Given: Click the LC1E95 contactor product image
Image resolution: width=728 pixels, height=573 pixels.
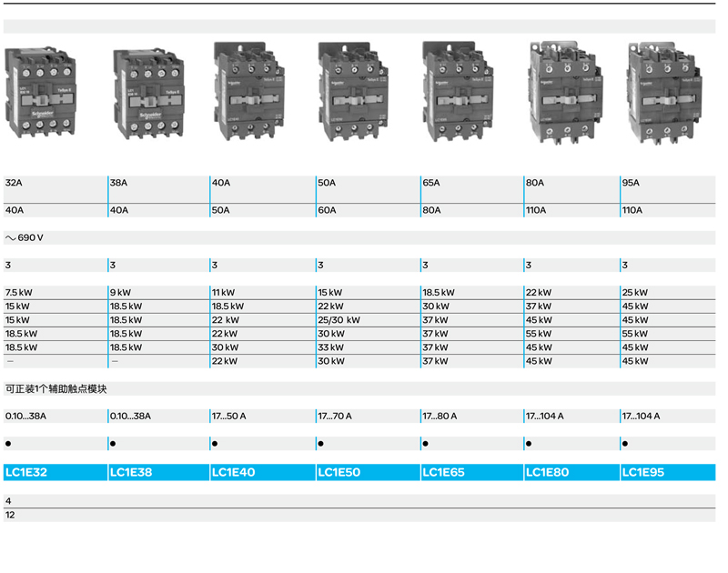Looking at the screenshot, I should coord(664,94).
